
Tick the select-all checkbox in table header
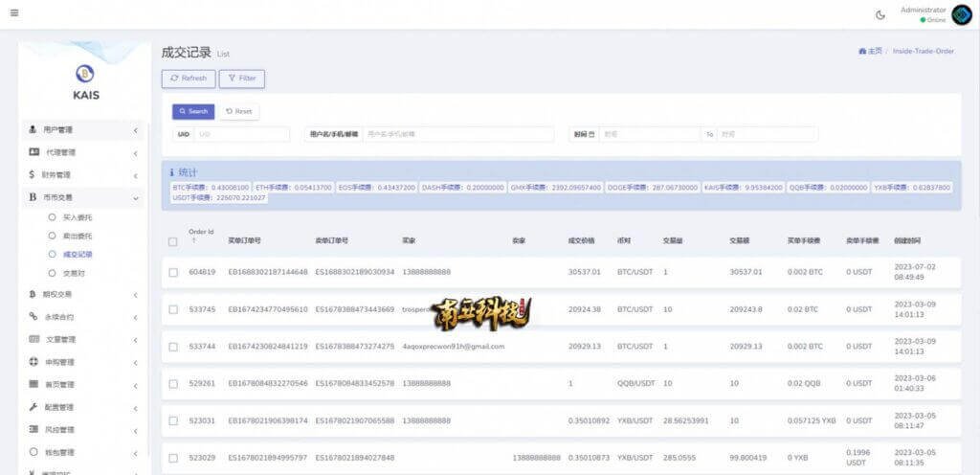pyautogui.click(x=172, y=241)
